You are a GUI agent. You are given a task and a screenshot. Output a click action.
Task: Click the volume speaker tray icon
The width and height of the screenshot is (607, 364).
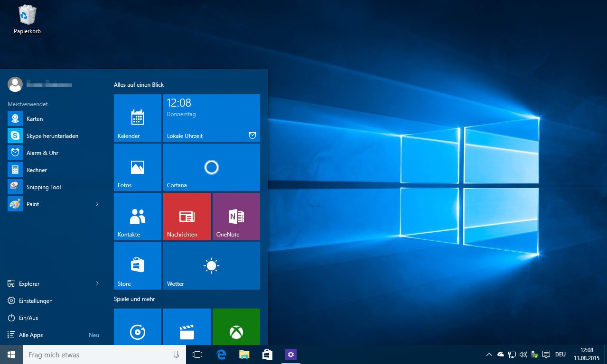(523, 355)
